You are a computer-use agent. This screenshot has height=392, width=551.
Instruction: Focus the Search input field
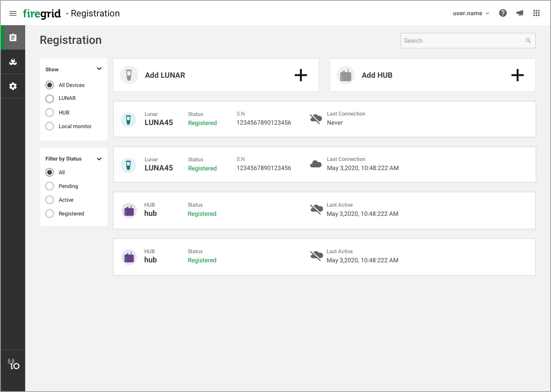[x=468, y=41]
